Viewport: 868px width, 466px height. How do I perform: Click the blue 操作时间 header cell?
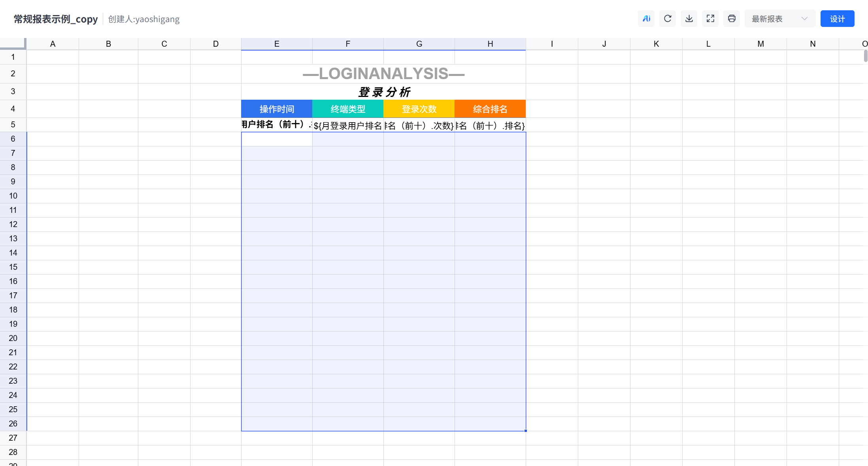tap(277, 109)
